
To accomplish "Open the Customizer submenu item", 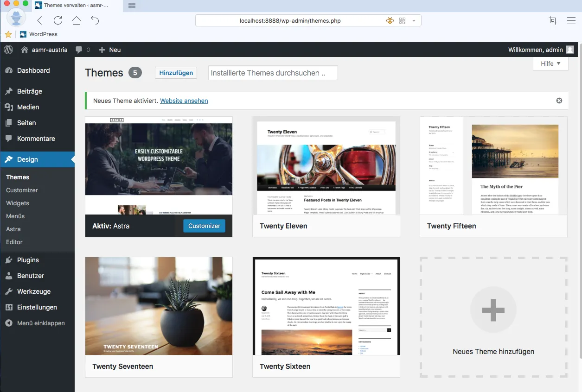I will tap(22, 190).
